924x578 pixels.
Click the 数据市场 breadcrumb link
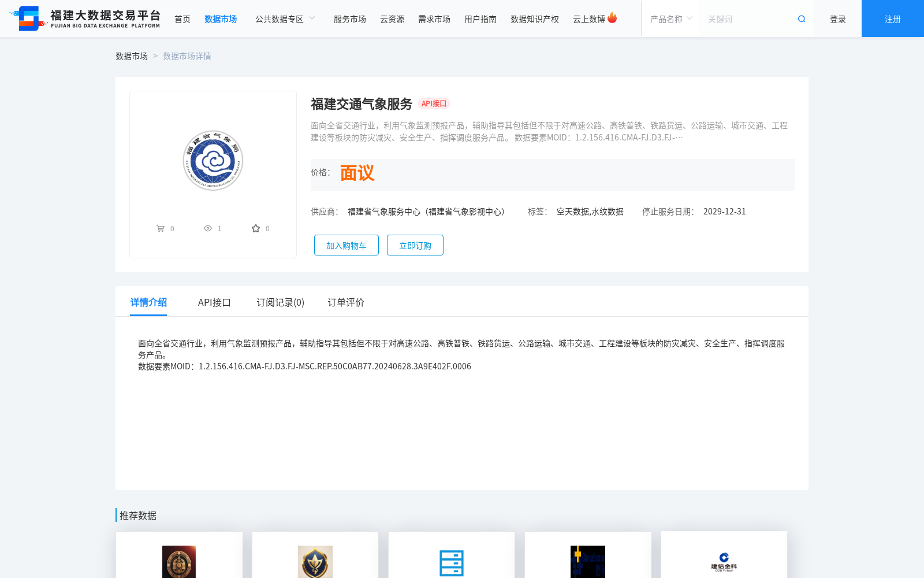132,56
